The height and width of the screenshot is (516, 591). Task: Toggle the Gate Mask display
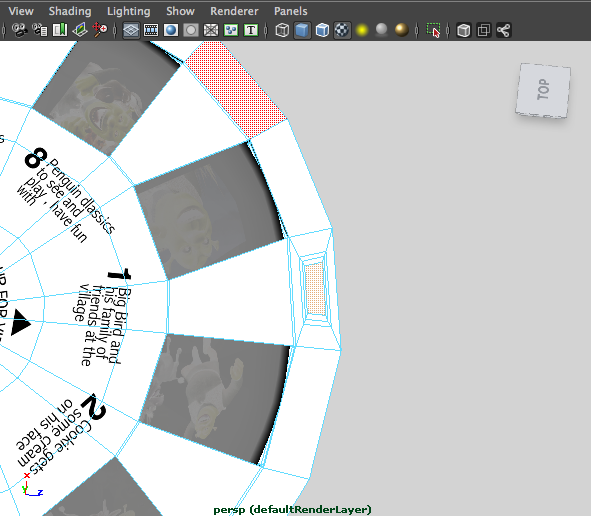(x=191, y=30)
